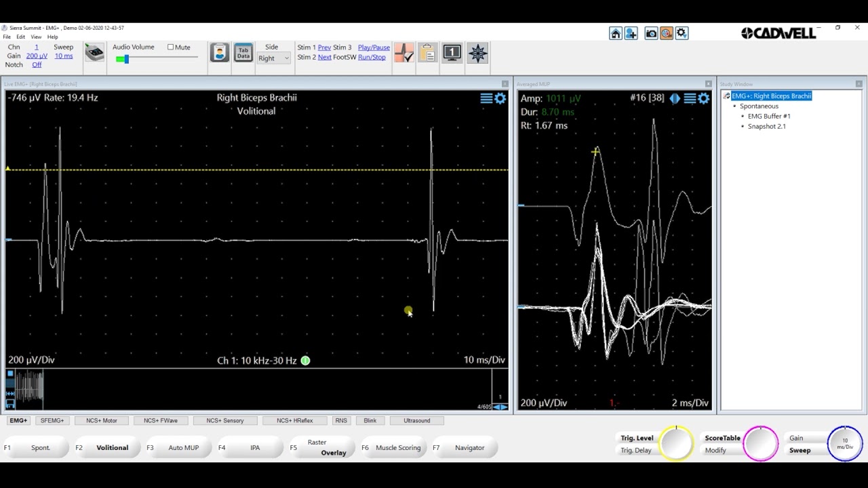Screen dimensions: 868x488
Task: Click the magenta ScoreTable knob
Action: [x=760, y=444]
